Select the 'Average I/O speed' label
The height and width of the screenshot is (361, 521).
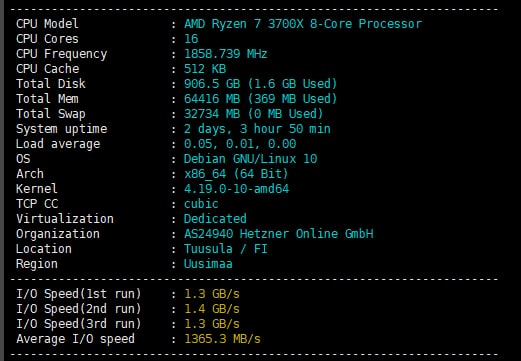[x=75, y=339]
